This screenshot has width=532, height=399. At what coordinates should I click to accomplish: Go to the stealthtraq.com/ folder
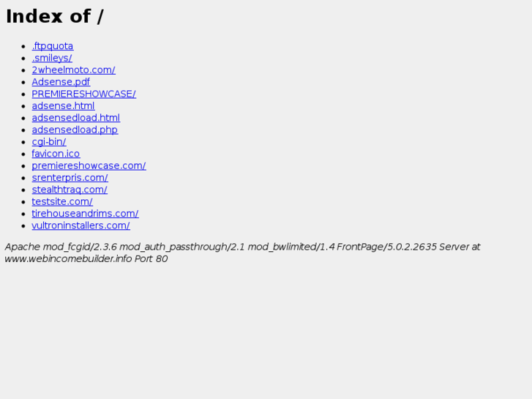pyautogui.click(x=70, y=190)
